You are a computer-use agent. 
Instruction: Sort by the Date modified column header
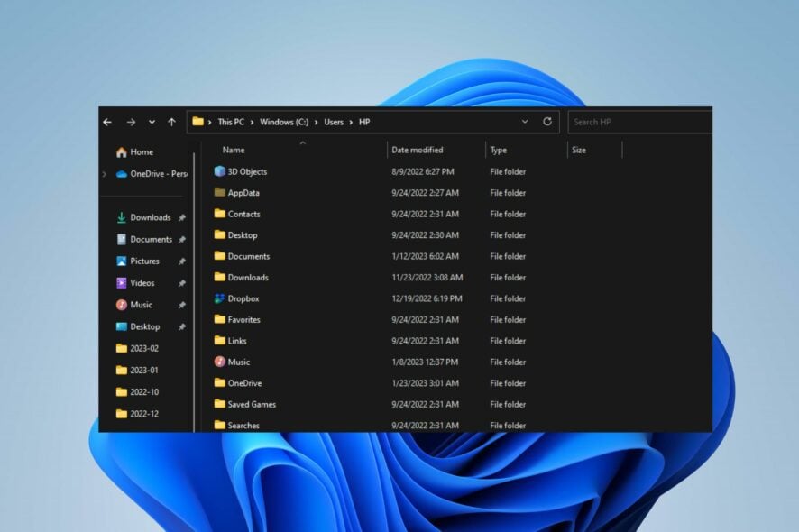pyautogui.click(x=418, y=150)
